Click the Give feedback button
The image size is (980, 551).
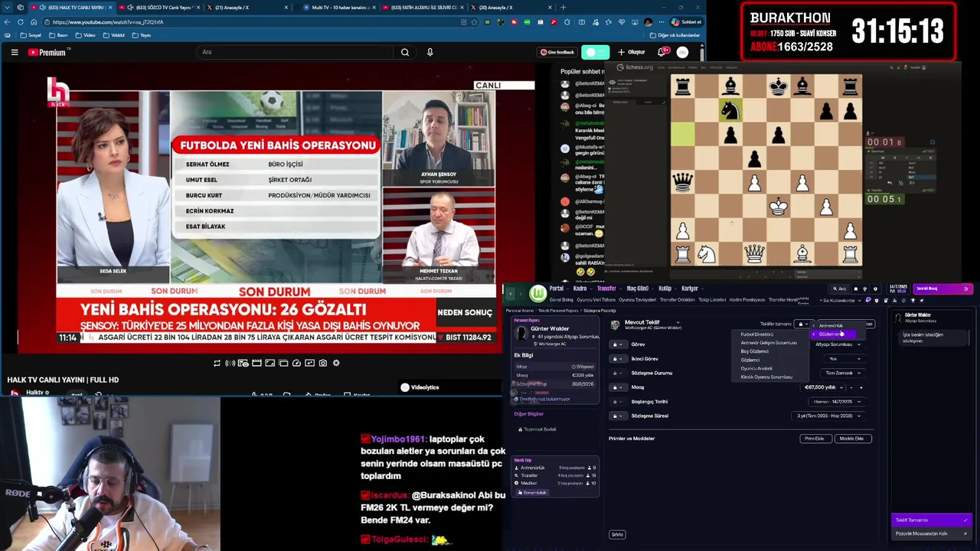pos(557,52)
